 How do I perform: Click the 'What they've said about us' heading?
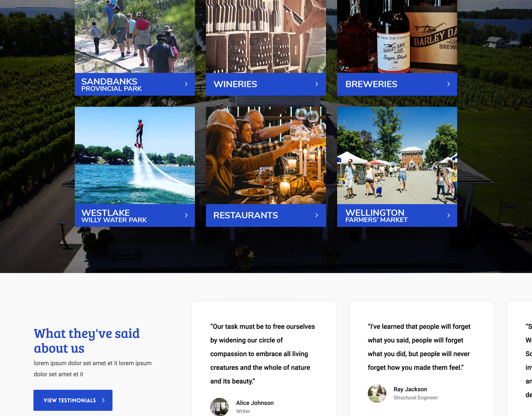(87, 341)
